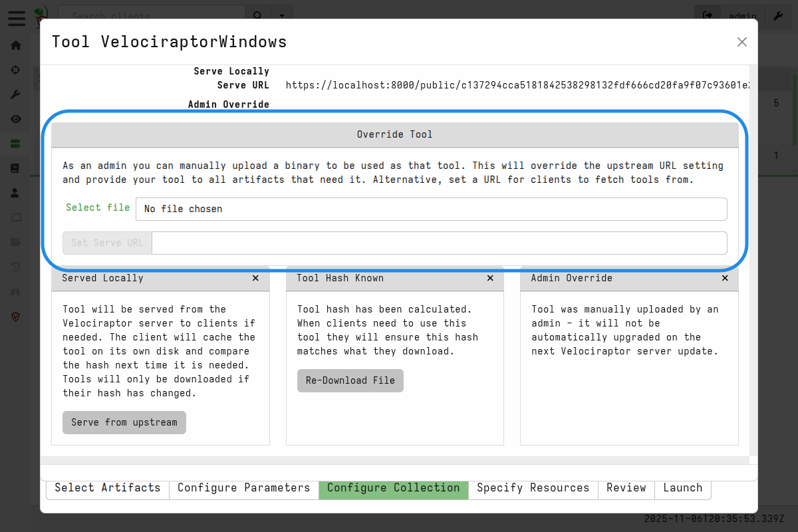
Task: Click the No file chosen file selector
Action: point(431,209)
